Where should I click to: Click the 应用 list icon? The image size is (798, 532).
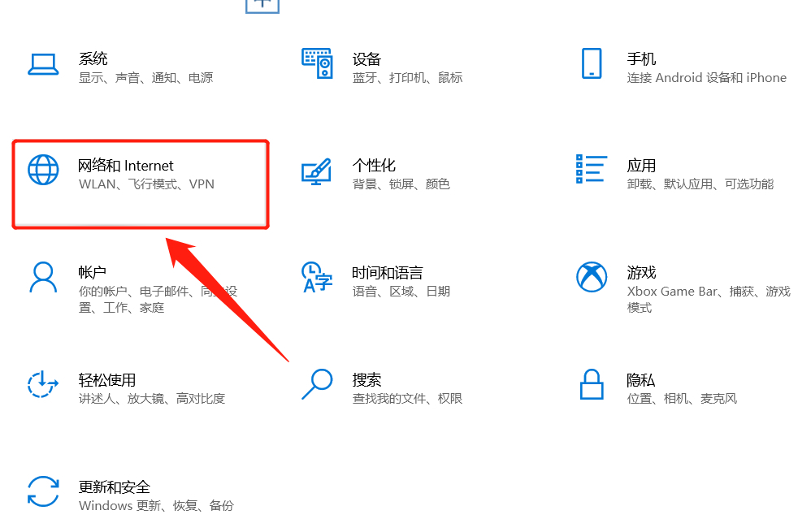[591, 171]
